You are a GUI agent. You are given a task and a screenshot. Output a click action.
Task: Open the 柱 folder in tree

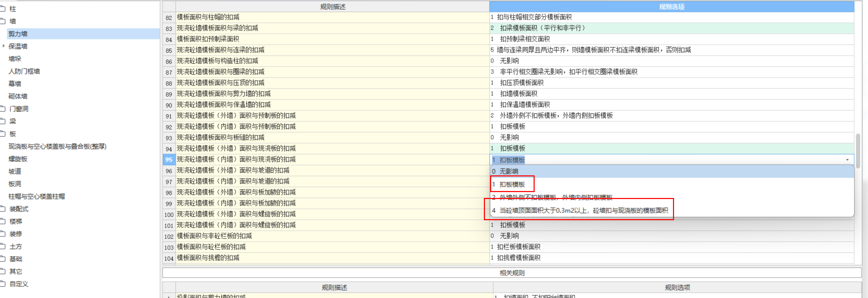tap(13, 9)
